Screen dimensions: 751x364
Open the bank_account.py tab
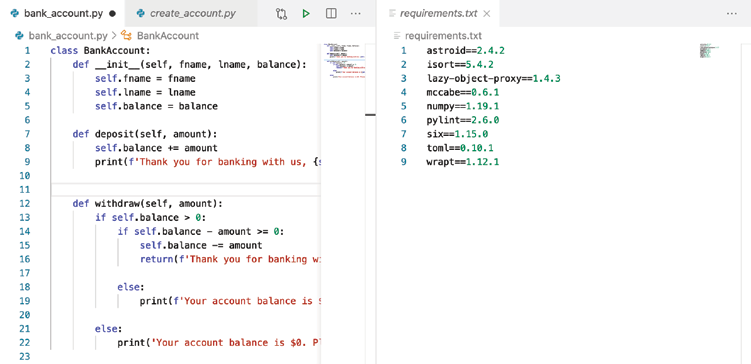(62, 13)
